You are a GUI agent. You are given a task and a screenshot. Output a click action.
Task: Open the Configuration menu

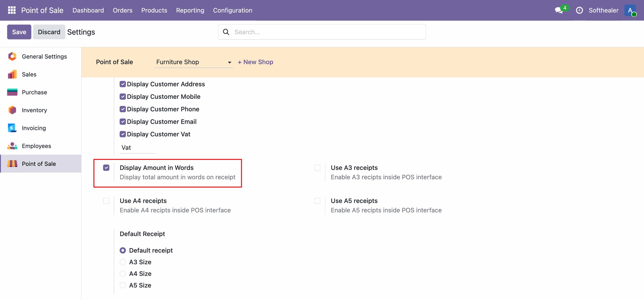[233, 10]
